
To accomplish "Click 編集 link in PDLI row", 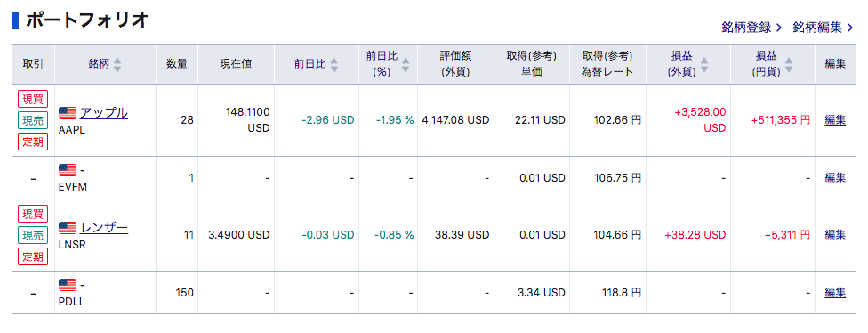I will pos(835,293).
